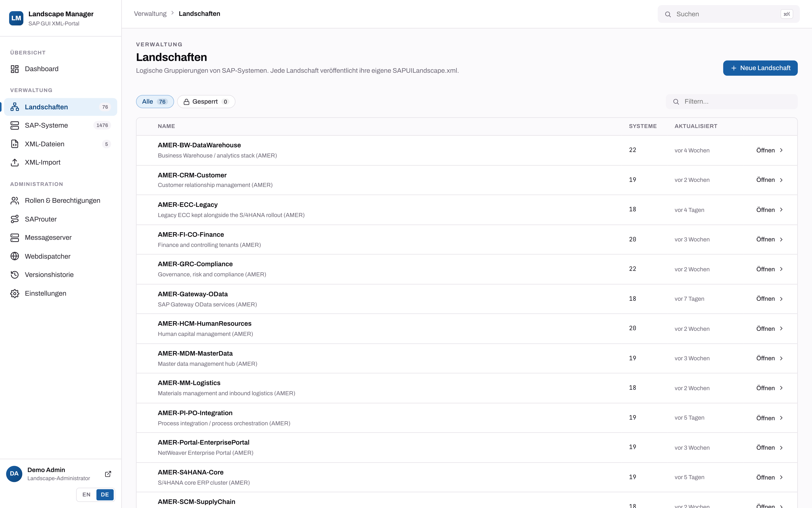Click Öffnen for AMER-S4HANA-Core
Screen dimensions: 812x508
[769, 478]
